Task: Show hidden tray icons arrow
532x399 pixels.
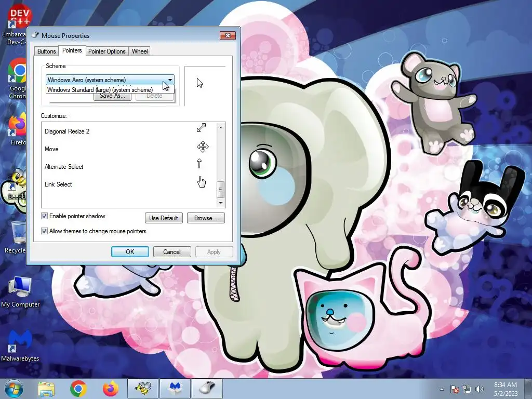Action: point(442,389)
